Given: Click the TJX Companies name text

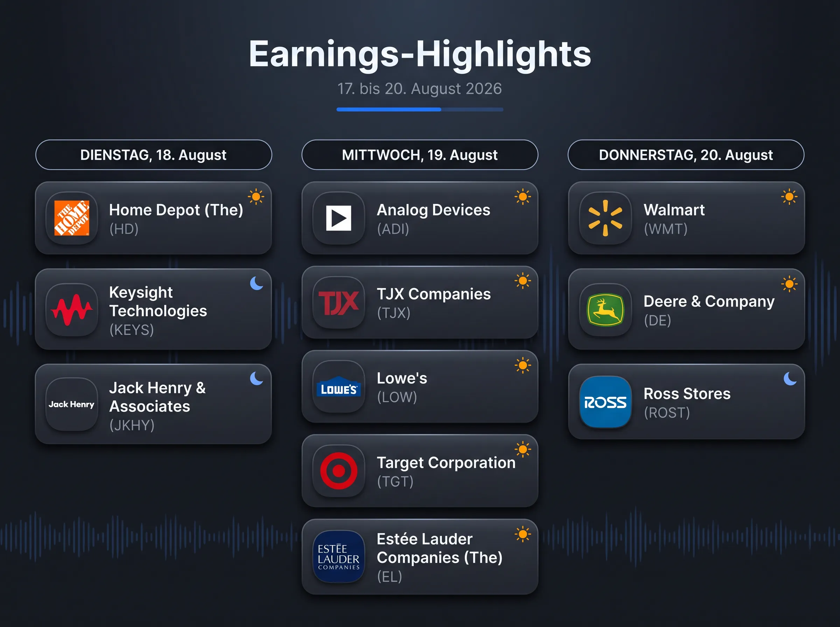Looking at the screenshot, I should [434, 294].
